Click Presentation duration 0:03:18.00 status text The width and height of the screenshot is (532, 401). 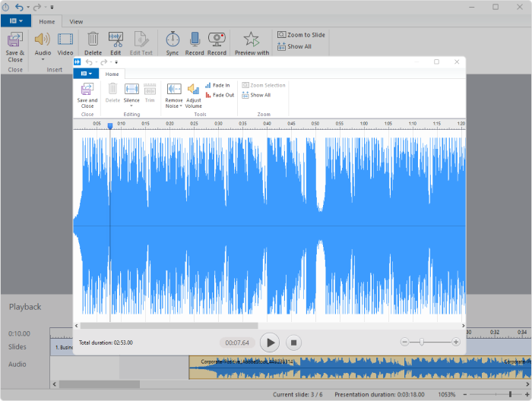click(379, 395)
